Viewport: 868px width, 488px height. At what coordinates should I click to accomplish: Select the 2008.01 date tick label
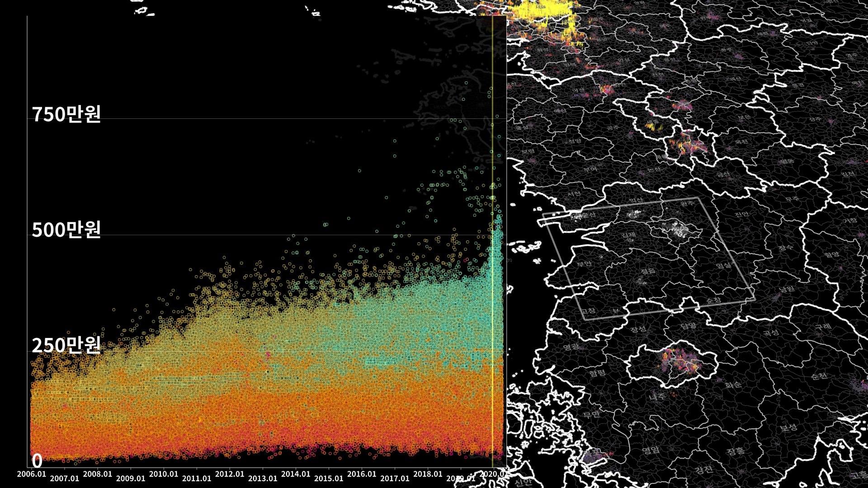pos(98,474)
